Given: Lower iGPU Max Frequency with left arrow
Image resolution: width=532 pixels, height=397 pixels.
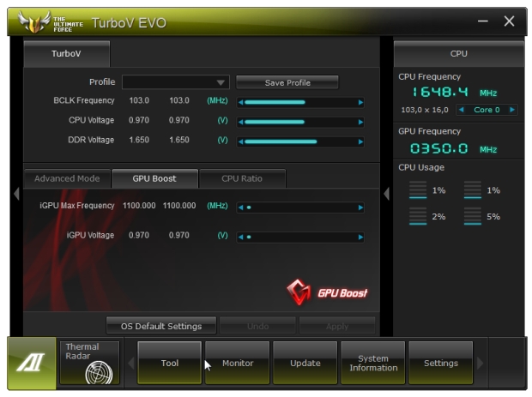Looking at the screenshot, I should pyautogui.click(x=240, y=208).
